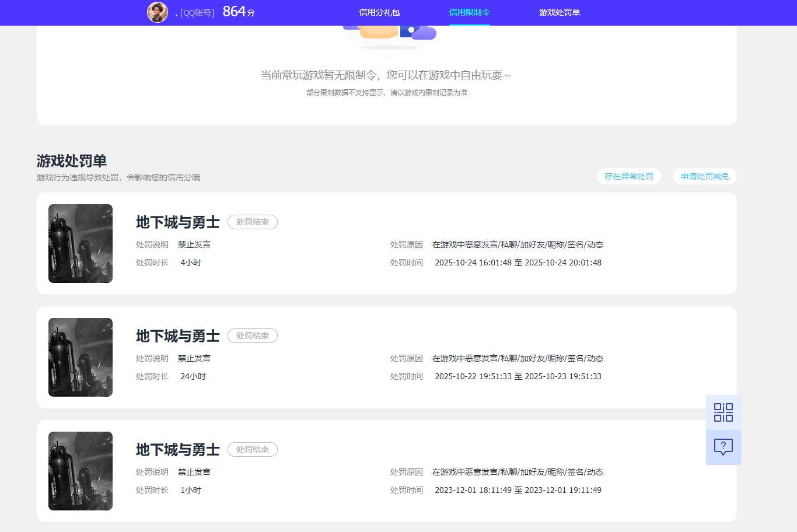Click the last card's 地下城与勇士 title
Screen dimensions: 797x532
[x=177, y=450]
